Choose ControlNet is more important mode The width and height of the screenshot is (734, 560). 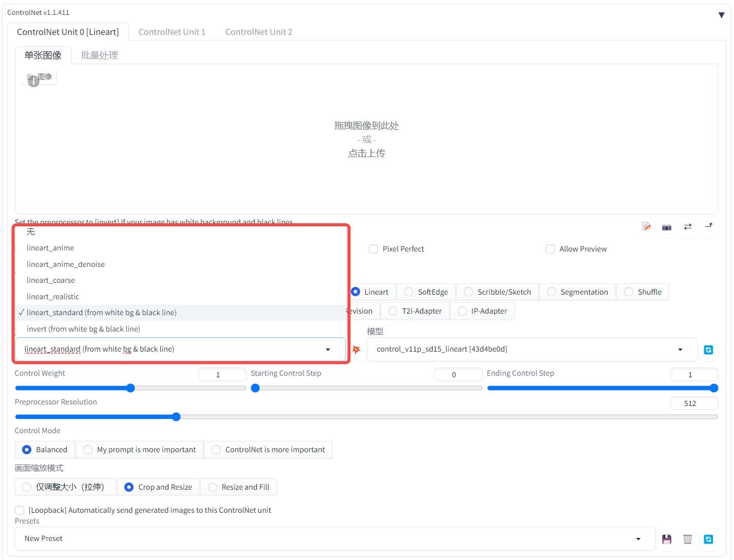tap(216, 450)
